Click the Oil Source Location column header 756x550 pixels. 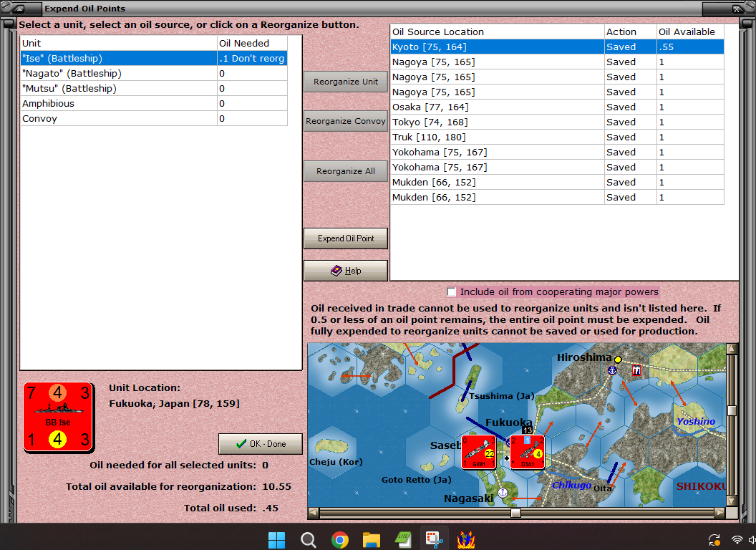point(497,32)
